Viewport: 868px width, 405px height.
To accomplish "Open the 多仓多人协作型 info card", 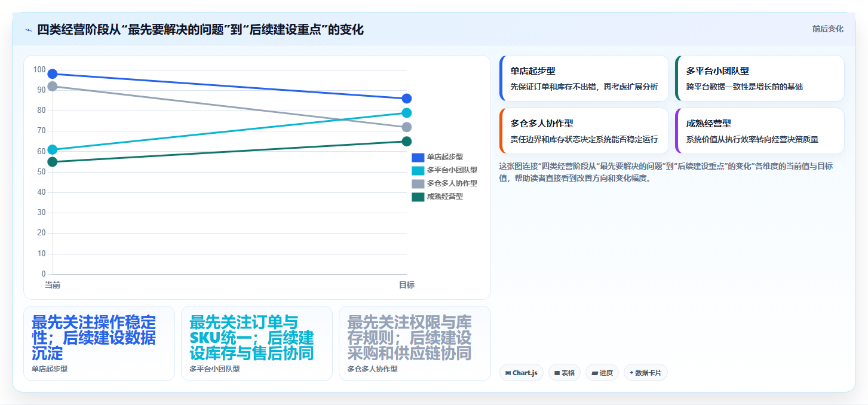I will click(x=584, y=131).
